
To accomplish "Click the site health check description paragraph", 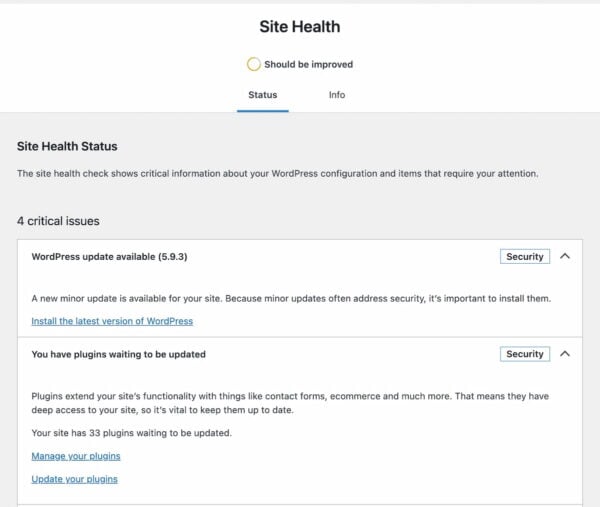I will coord(278,173).
